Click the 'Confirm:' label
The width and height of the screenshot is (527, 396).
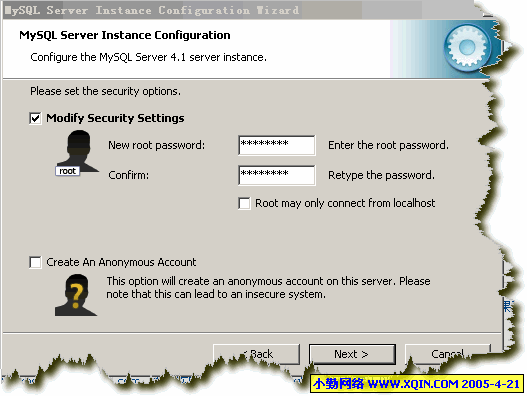click(x=128, y=175)
